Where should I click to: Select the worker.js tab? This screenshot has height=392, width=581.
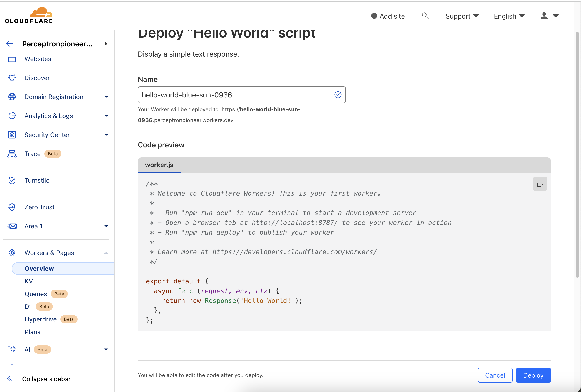point(159,165)
